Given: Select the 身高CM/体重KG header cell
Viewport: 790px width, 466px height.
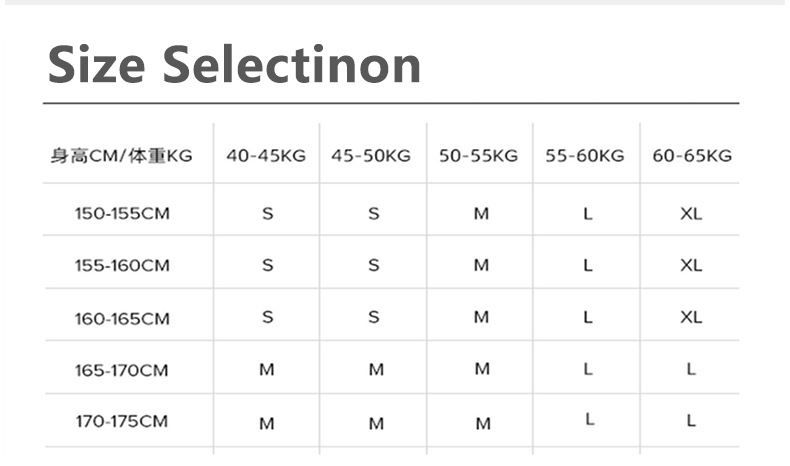Looking at the screenshot, I should pyautogui.click(x=121, y=156).
